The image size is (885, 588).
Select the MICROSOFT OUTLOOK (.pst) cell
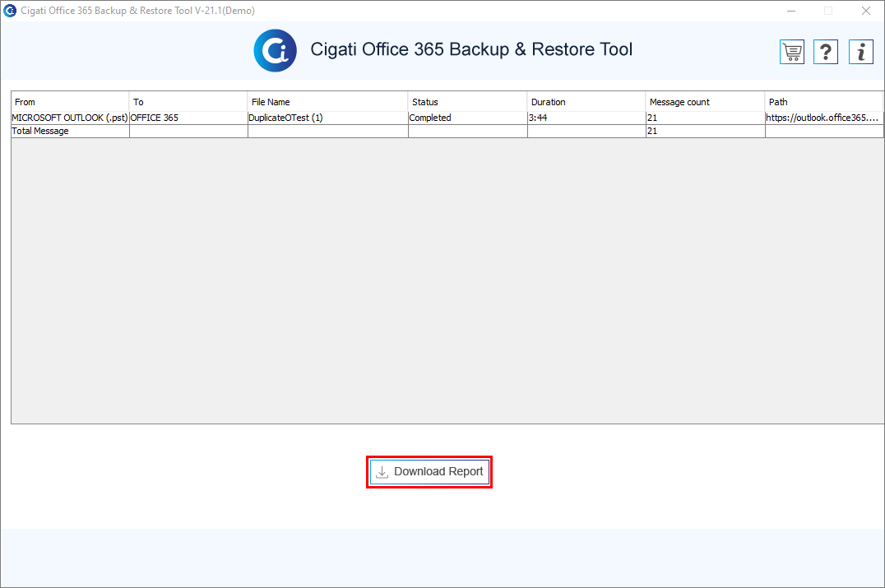[70, 118]
